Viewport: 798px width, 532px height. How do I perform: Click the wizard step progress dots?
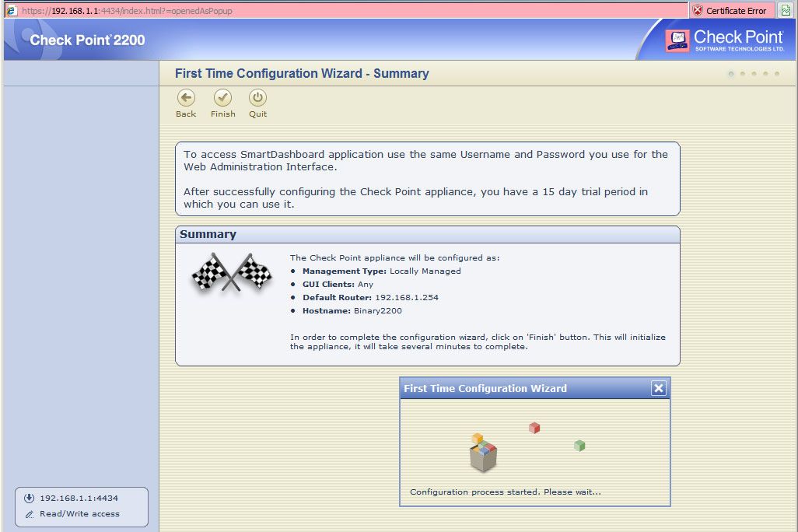[754, 74]
